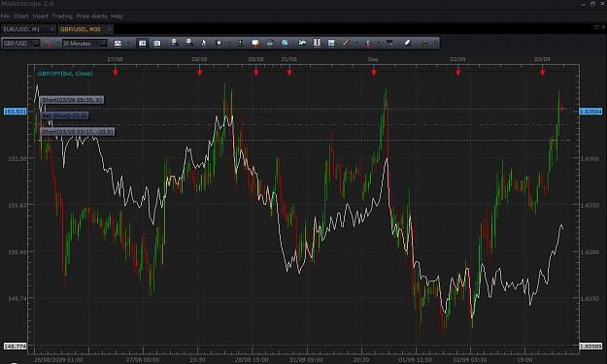Image resolution: width=607 pixels, height=364 pixels.
Task: Click the picture snapshot icon
Action: [331, 43]
